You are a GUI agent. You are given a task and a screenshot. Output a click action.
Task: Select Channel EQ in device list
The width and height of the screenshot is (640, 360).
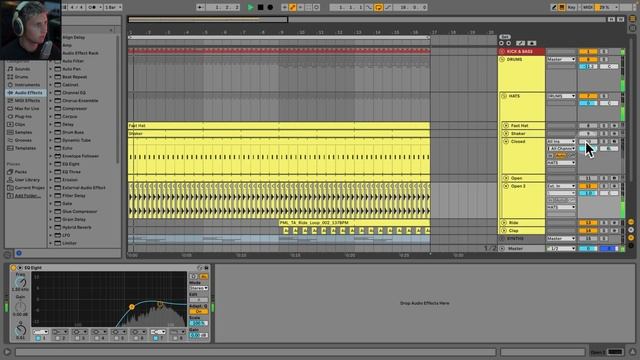point(73,93)
